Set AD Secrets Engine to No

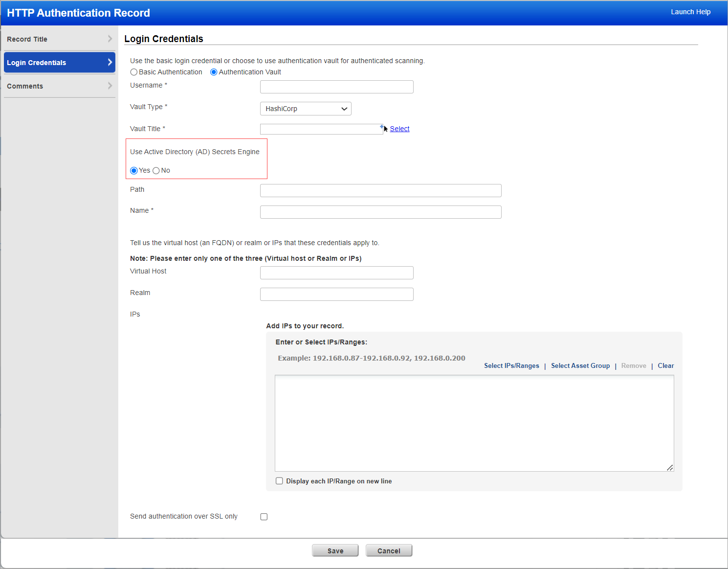pyautogui.click(x=156, y=171)
